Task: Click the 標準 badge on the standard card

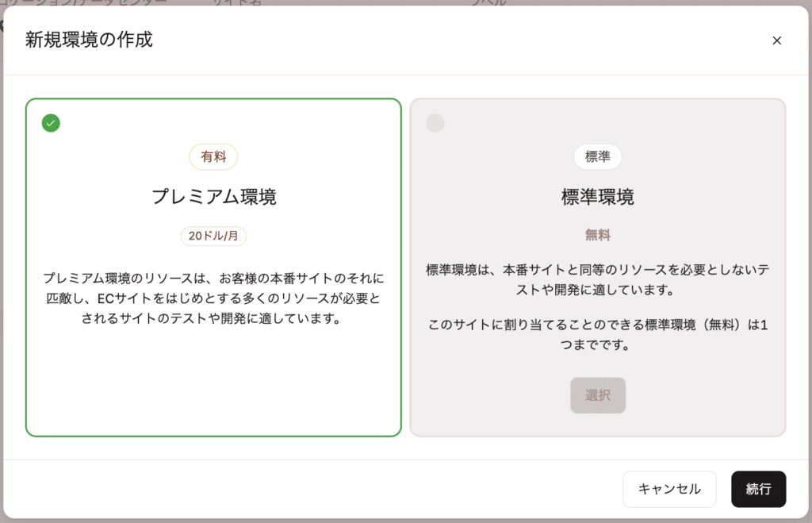Action: (x=597, y=156)
